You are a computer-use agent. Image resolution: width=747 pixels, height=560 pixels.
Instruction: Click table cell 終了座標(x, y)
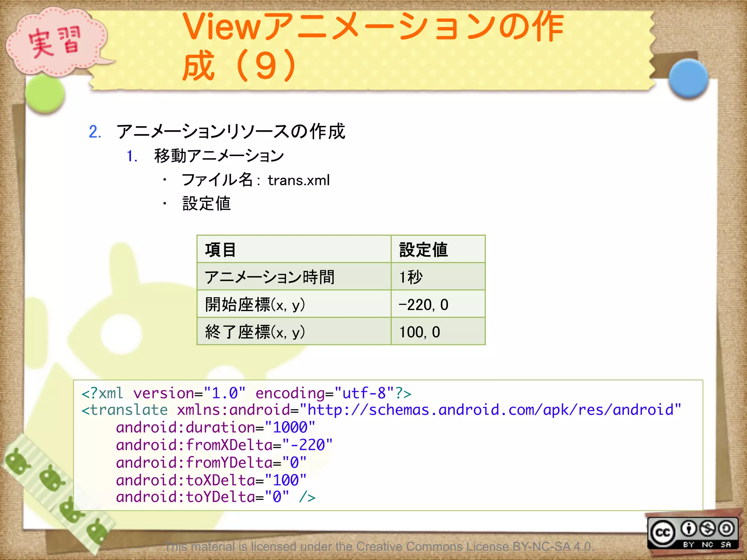coord(294,331)
